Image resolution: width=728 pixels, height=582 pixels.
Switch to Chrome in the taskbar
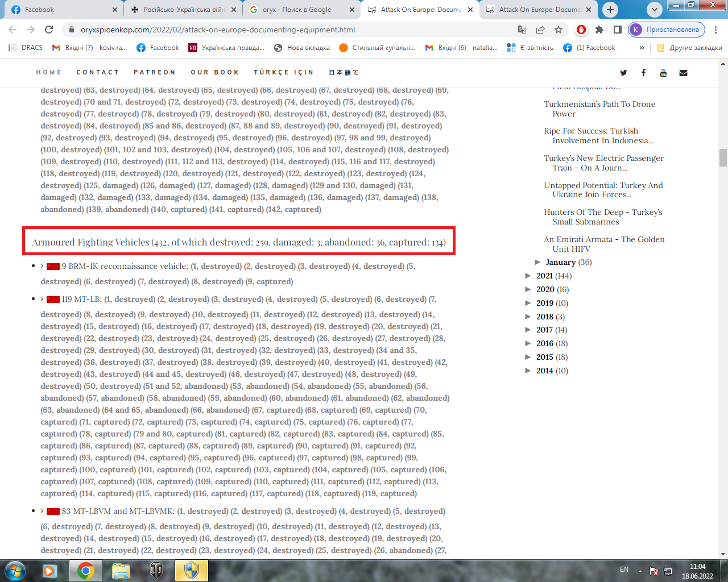pos(86,570)
